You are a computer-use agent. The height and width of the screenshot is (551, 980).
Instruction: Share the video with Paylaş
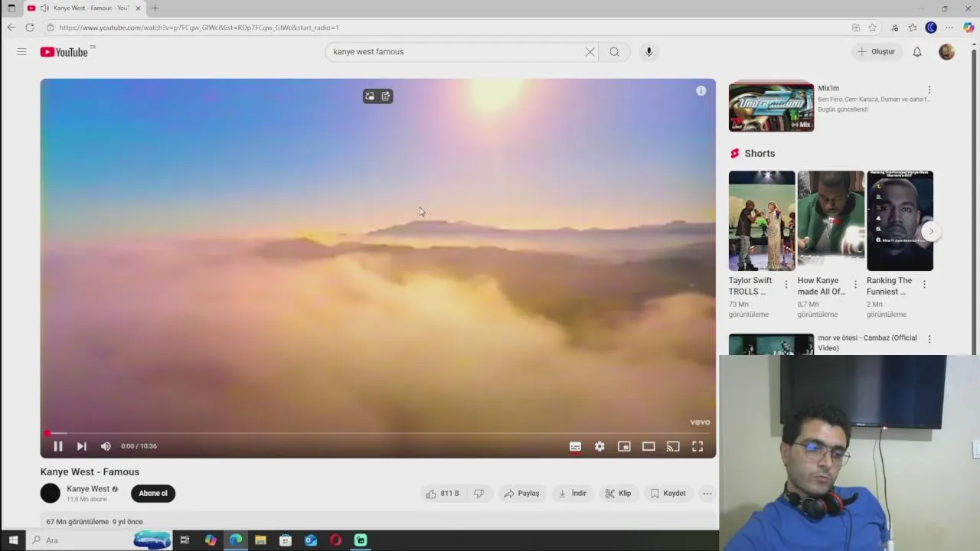521,494
